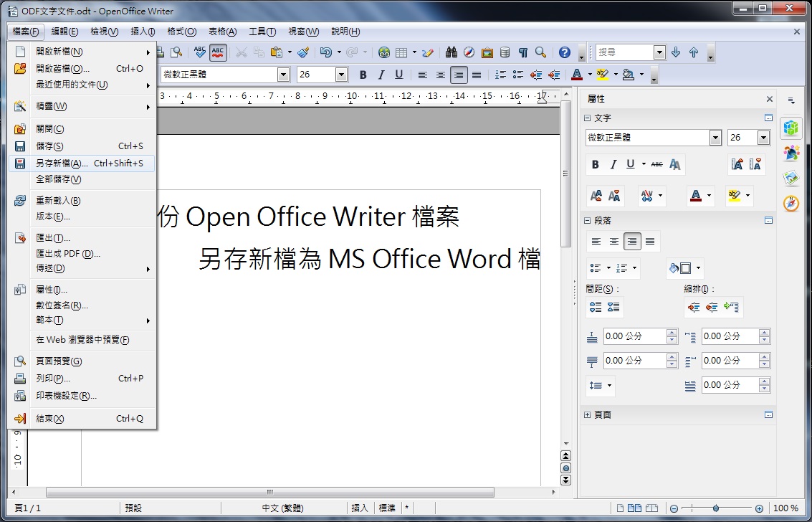The height and width of the screenshot is (522, 812).
Task: Click Find & Replace binoculars icon
Action: coord(452,52)
